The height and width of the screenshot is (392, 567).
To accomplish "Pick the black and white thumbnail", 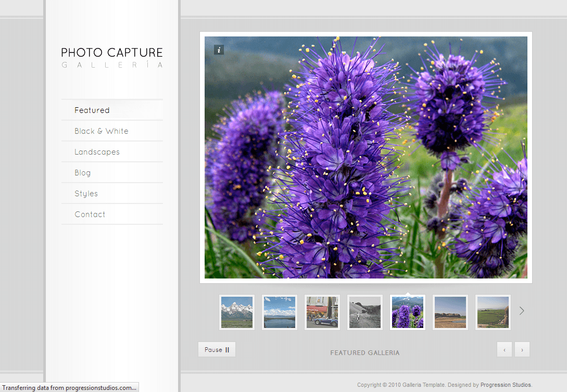I will click(365, 312).
